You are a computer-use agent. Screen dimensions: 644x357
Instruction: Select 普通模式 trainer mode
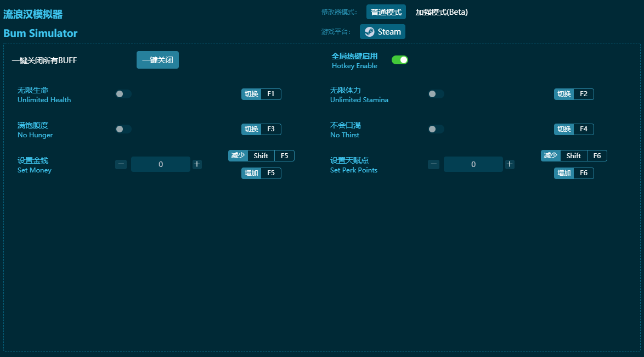(386, 12)
